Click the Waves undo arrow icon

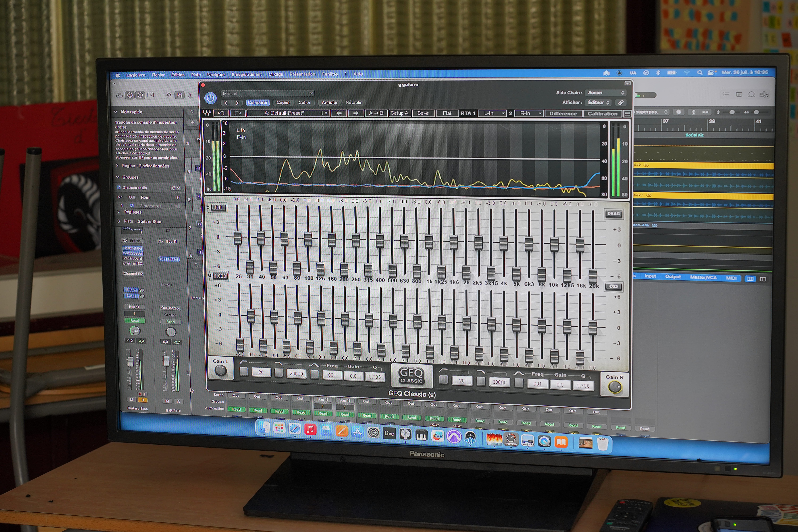(x=221, y=113)
